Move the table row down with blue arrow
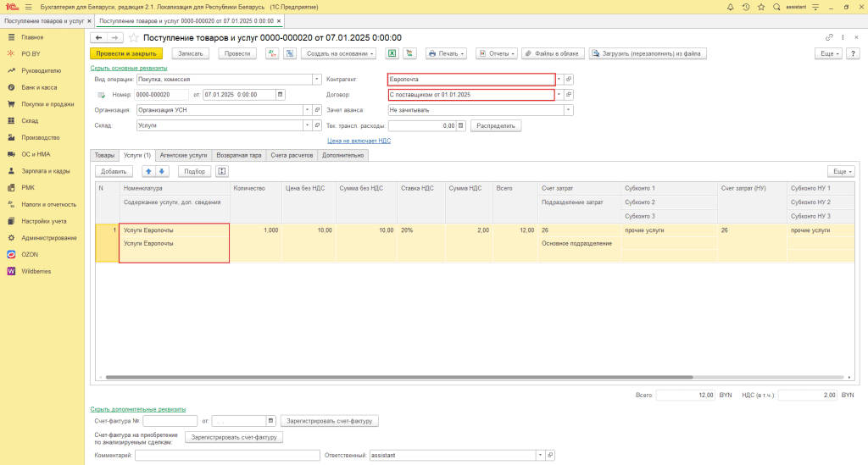 162,171
